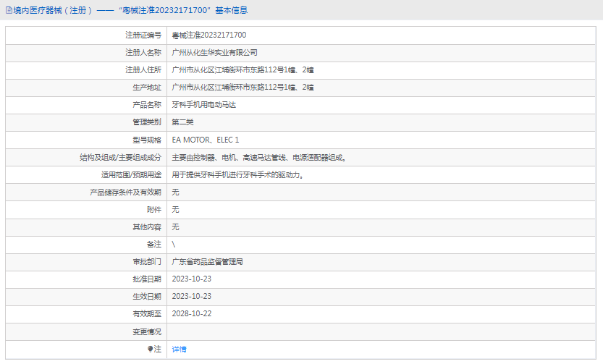Click the 产品名称 label
Viewport: 603px width, 364px height.
tap(147, 104)
